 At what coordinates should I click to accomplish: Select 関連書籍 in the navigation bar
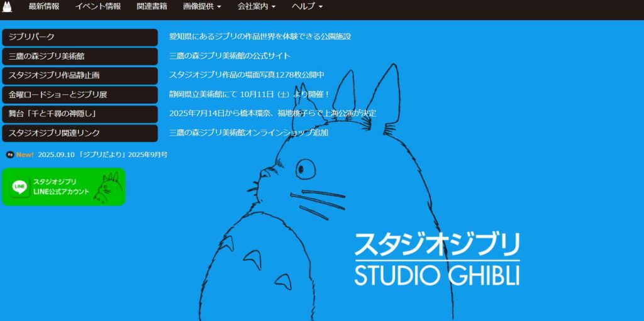tap(152, 6)
